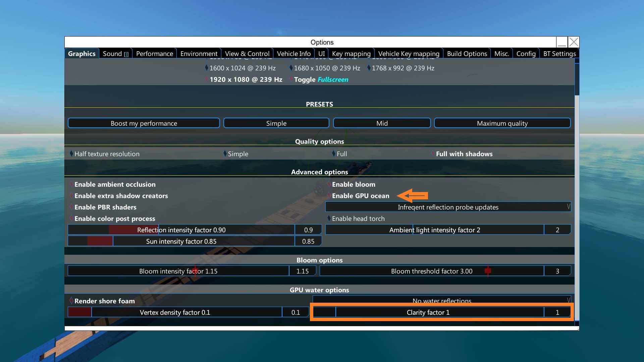The image size is (644, 362).
Task: Toggle Enable ambient occlusion option
Action: click(115, 184)
